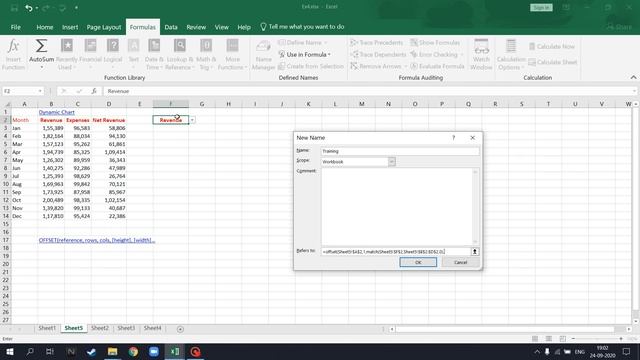This screenshot has height=360, width=640.
Task: Click Trace Precedents
Action: tap(377, 42)
